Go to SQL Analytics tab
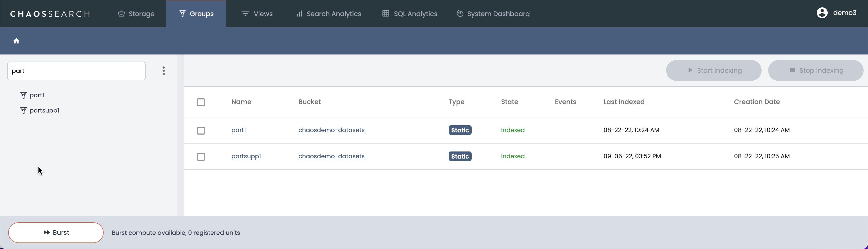This screenshot has height=249, width=868. pos(409,14)
